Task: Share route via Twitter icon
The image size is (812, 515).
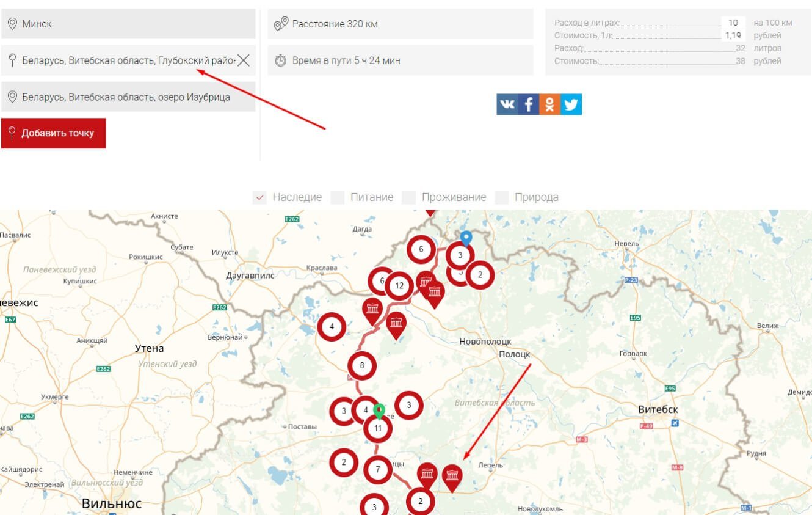Action: (571, 104)
